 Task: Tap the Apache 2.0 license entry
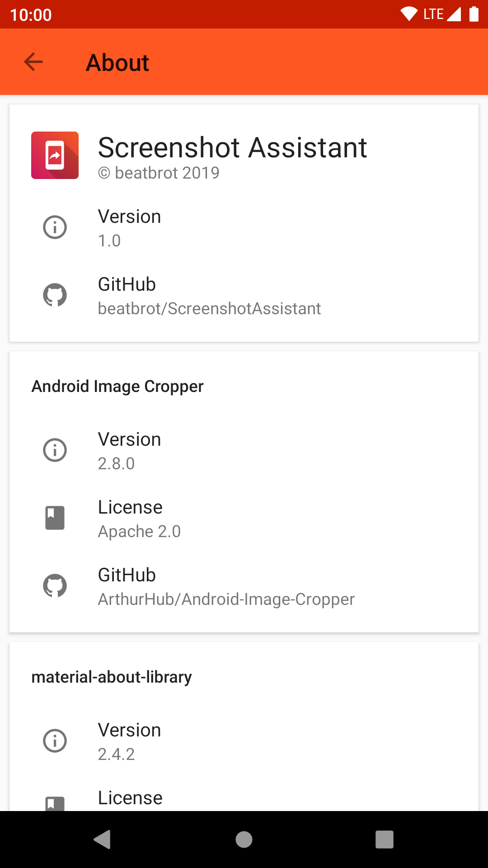139,519
